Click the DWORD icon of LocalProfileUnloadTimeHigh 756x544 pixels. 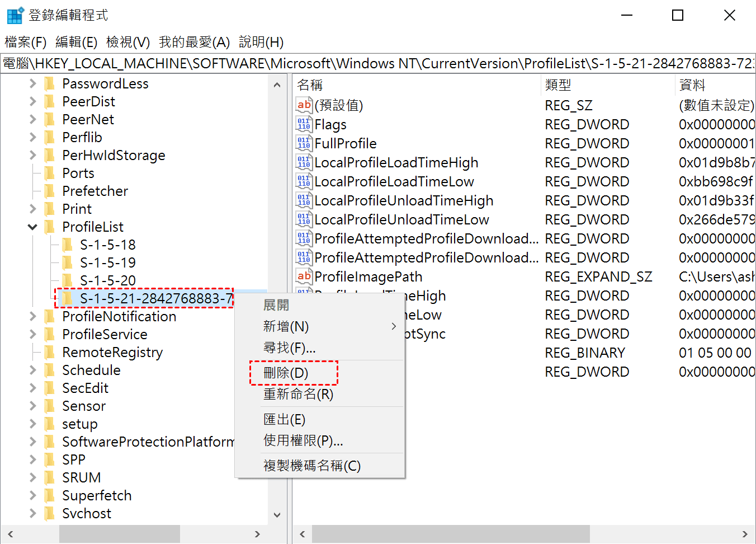pos(304,200)
